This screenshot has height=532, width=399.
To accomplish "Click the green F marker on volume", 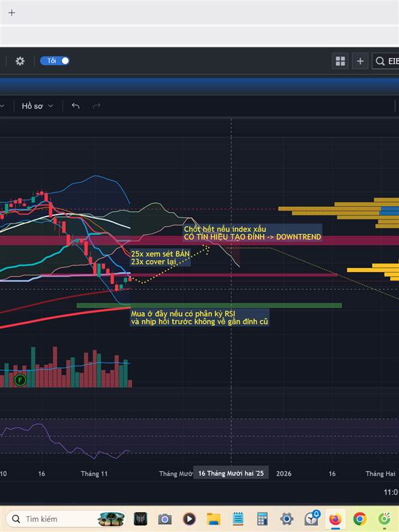I will tap(20, 380).
